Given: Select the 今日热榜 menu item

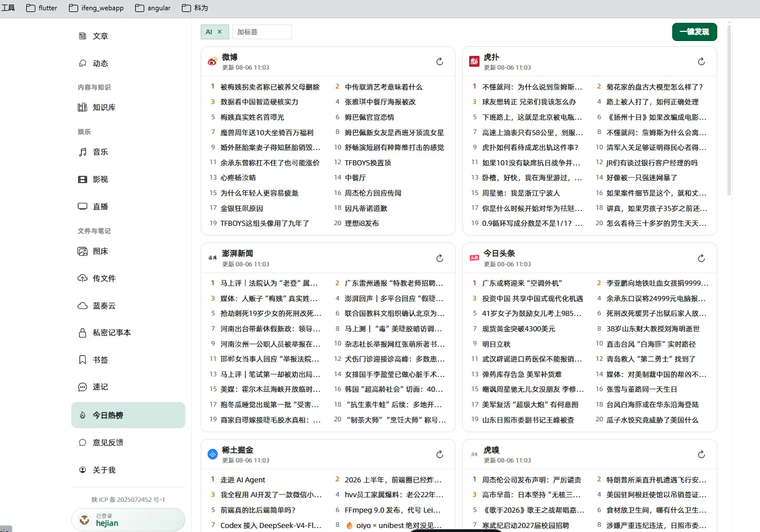Looking at the screenshot, I should coord(128,415).
